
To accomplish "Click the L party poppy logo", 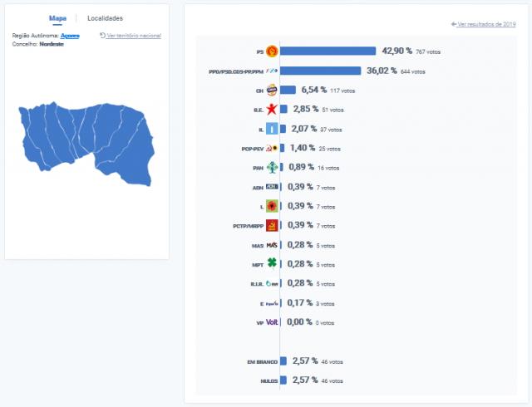I will click(x=271, y=206).
